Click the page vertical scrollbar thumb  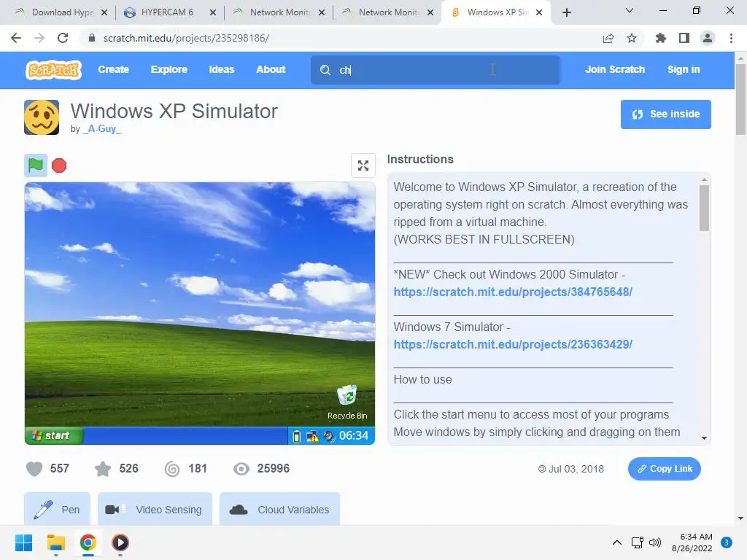coord(740,99)
